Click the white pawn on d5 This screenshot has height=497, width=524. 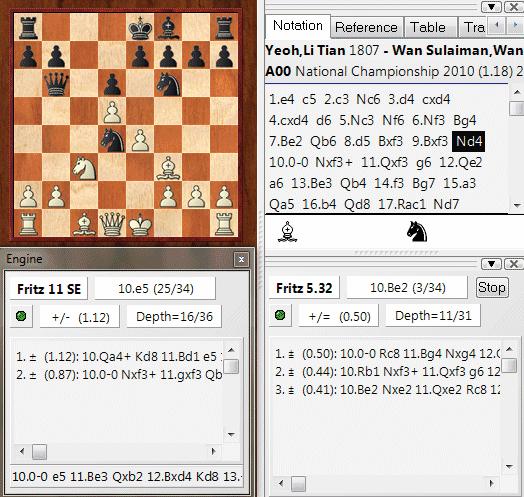click(x=112, y=112)
